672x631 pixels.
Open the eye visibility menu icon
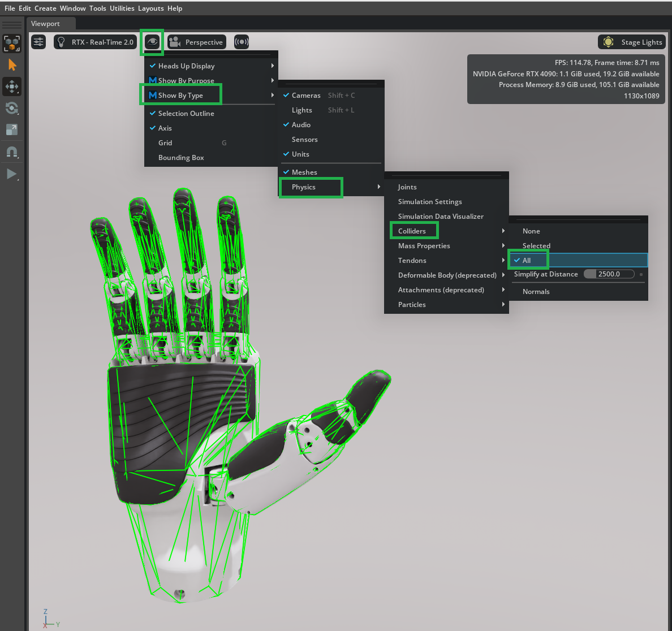point(152,42)
